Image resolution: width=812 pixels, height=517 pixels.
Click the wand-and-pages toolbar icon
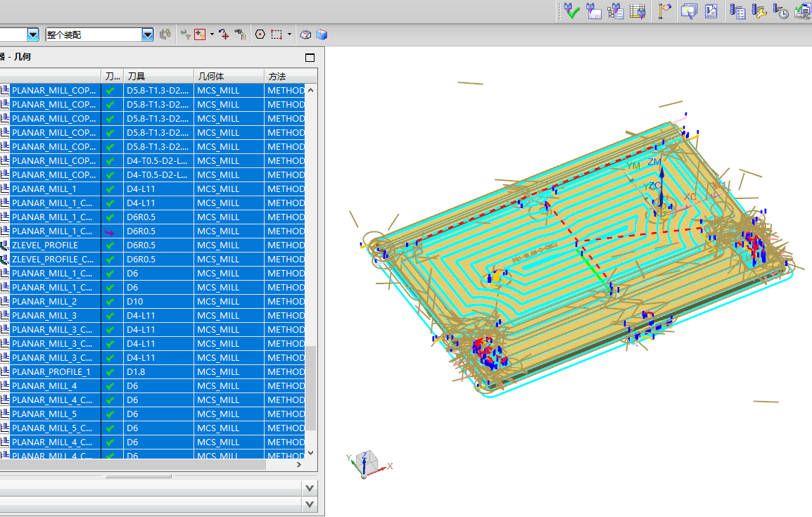tap(687, 11)
